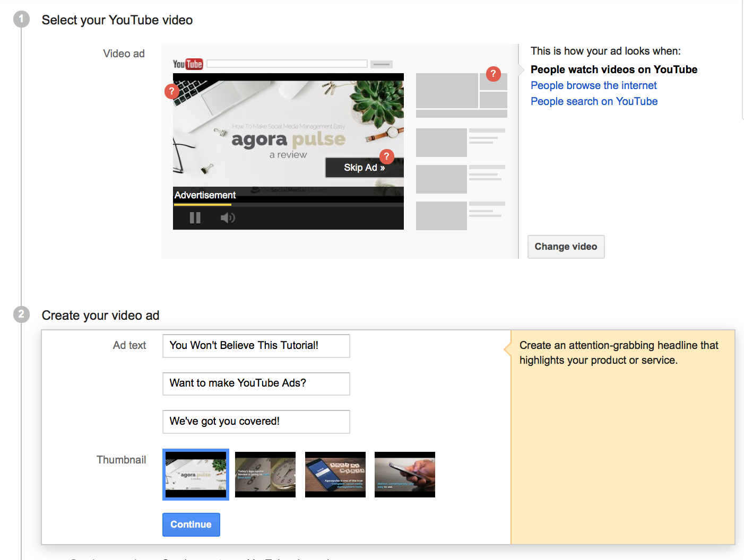Click help icon at video top-left corner

[x=171, y=91]
